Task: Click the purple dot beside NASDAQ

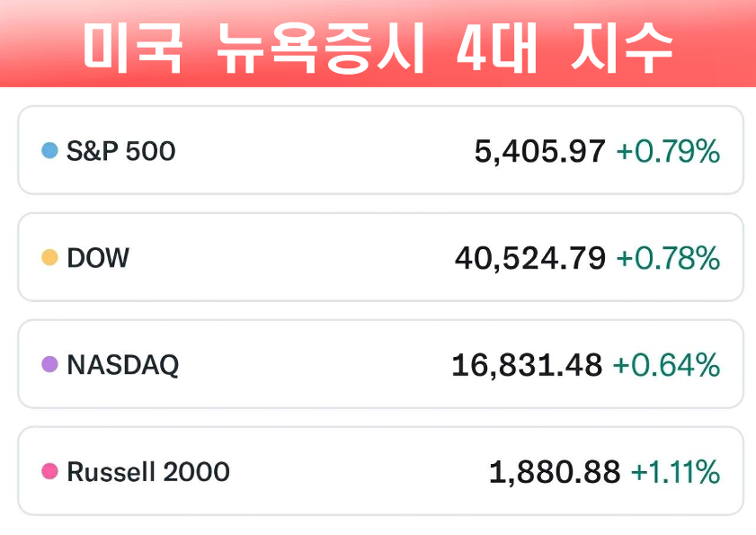Action: (50, 365)
